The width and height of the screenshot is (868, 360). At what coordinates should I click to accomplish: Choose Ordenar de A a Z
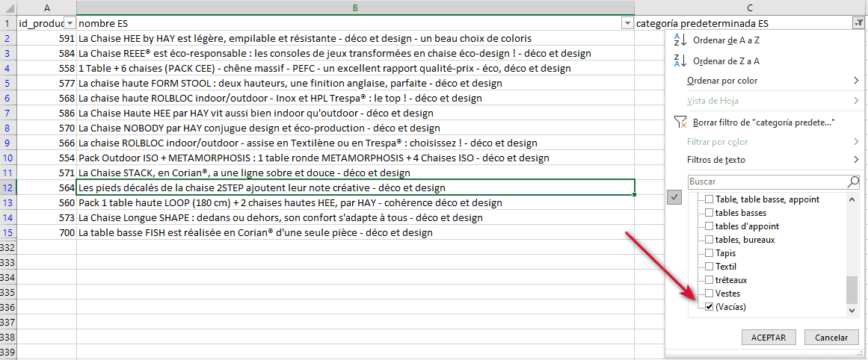[x=725, y=40]
